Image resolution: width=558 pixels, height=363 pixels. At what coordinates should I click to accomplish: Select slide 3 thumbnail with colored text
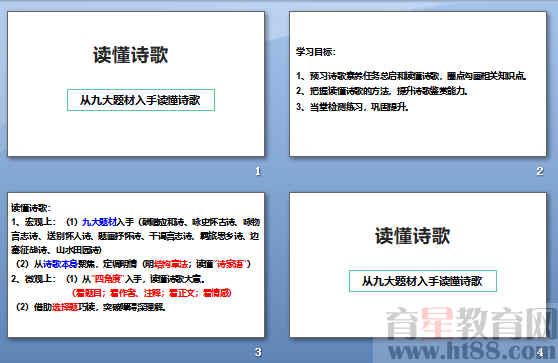click(x=136, y=265)
